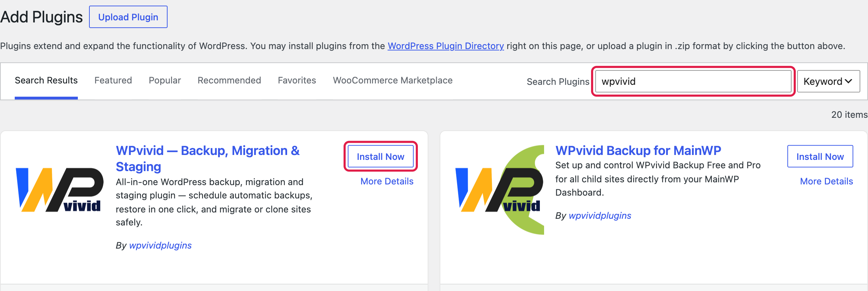
Task: Install WPvivid Backup for MainWP plugin
Action: coord(820,156)
